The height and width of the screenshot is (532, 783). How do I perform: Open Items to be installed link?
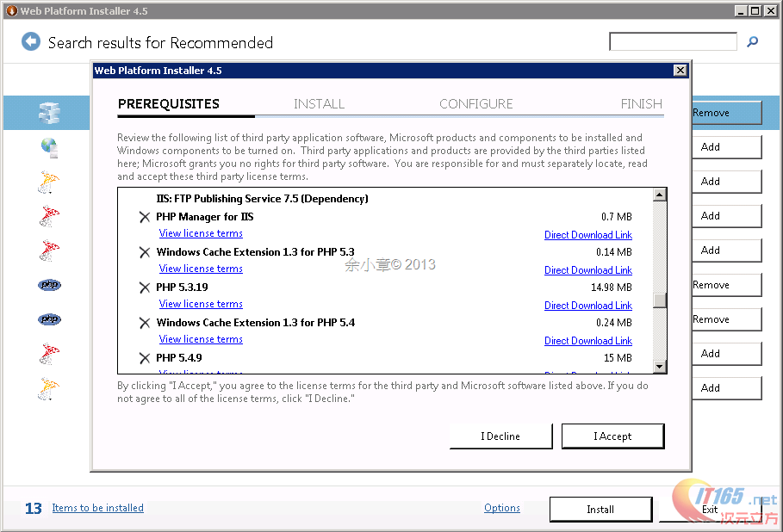[98, 508]
